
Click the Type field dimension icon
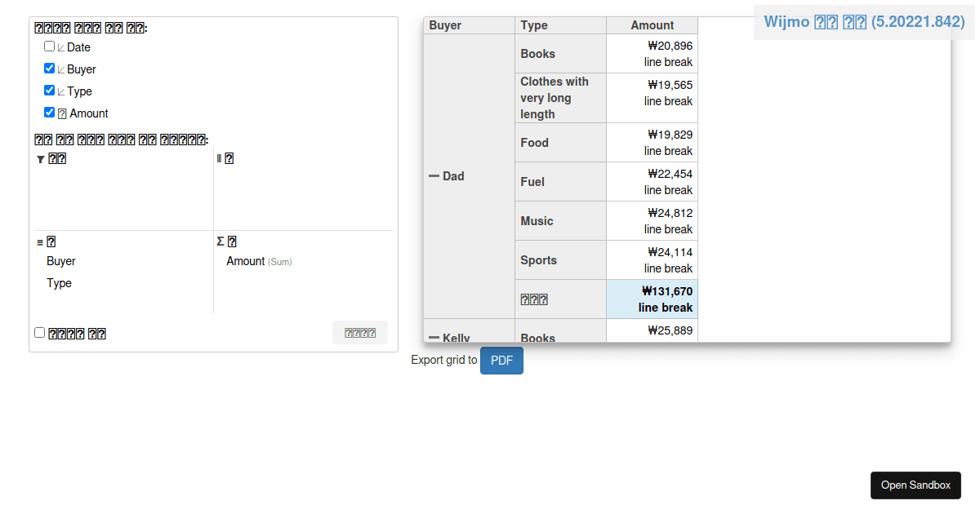(61, 92)
